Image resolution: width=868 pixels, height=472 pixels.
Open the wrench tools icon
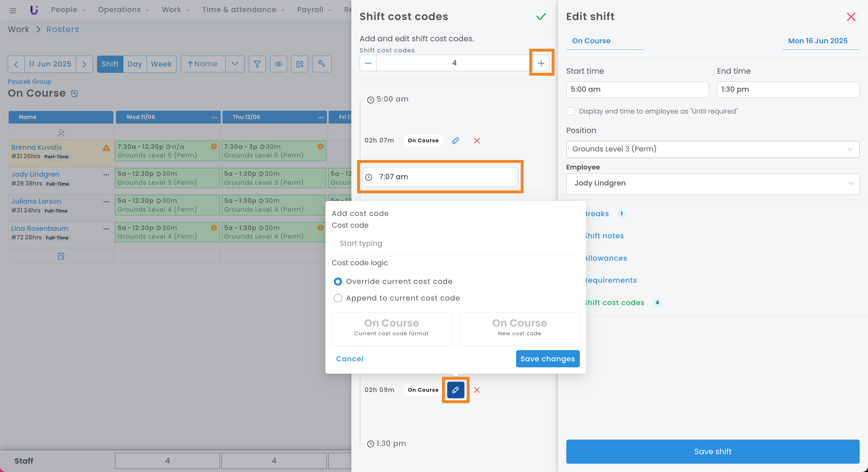coord(321,64)
